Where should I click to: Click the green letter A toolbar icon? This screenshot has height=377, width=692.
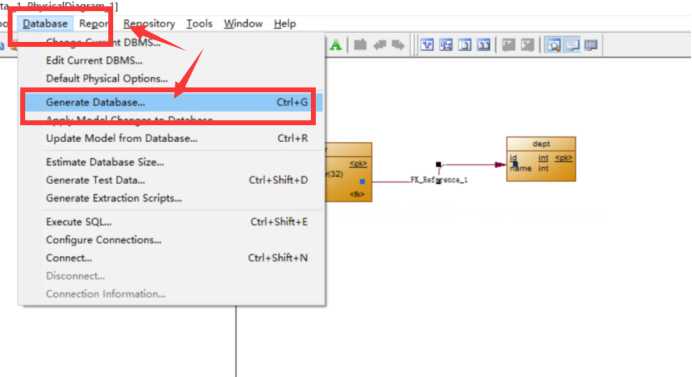pos(335,45)
